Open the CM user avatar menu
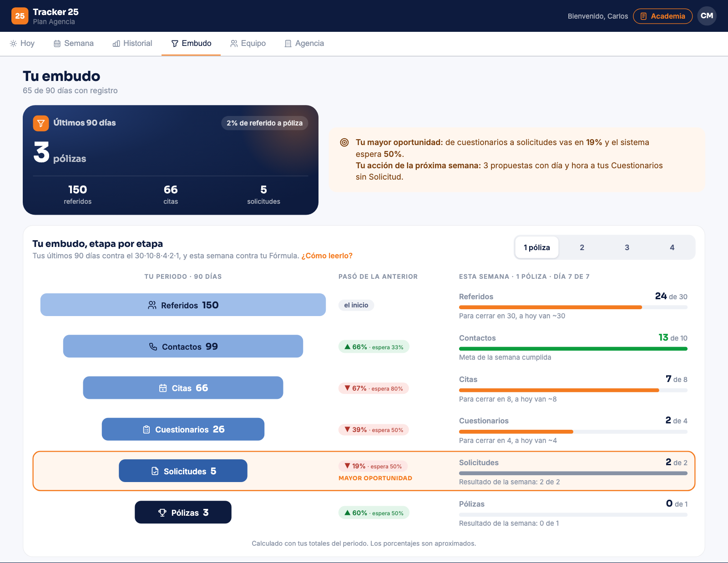The height and width of the screenshot is (563, 728). pos(707,16)
